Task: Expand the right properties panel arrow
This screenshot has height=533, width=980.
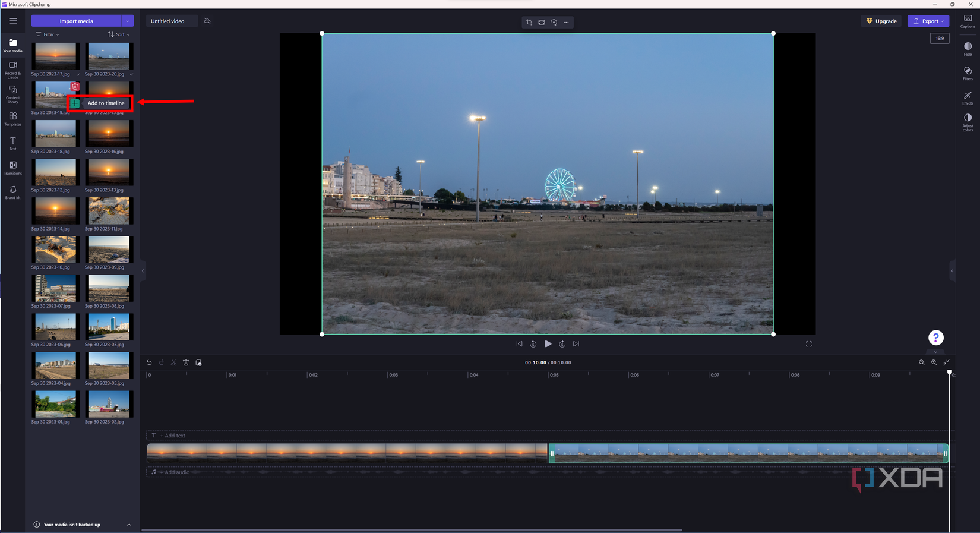Action: (952, 271)
